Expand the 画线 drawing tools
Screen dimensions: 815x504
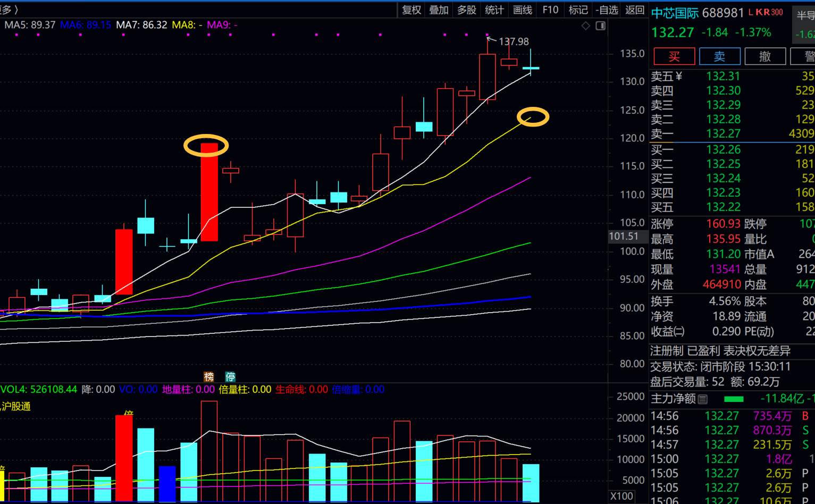point(523,10)
